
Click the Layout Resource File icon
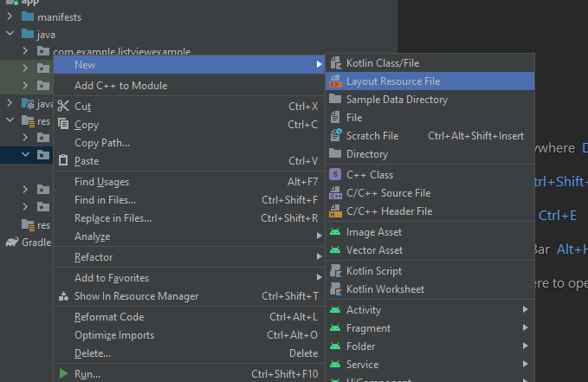(x=336, y=81)
